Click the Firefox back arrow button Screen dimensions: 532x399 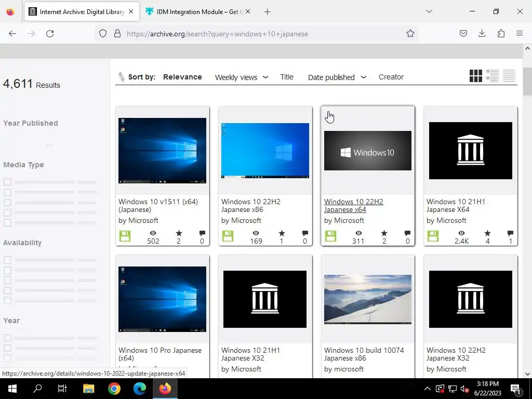[x=12, y=34]
